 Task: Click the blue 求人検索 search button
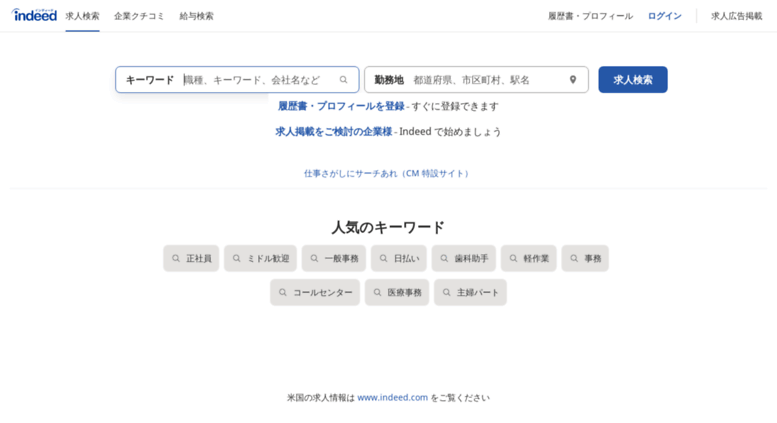point(633,80)
